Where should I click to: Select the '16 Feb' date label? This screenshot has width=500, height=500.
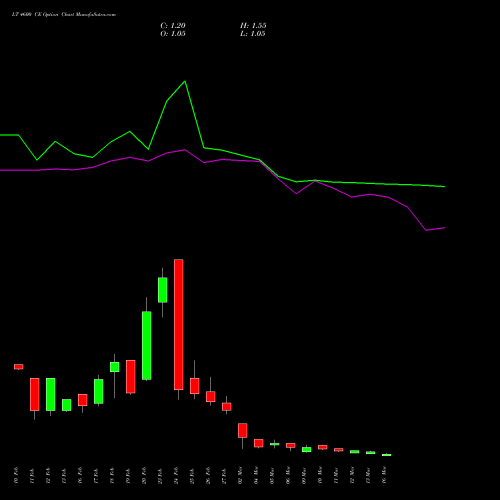(x=81, y=475)
